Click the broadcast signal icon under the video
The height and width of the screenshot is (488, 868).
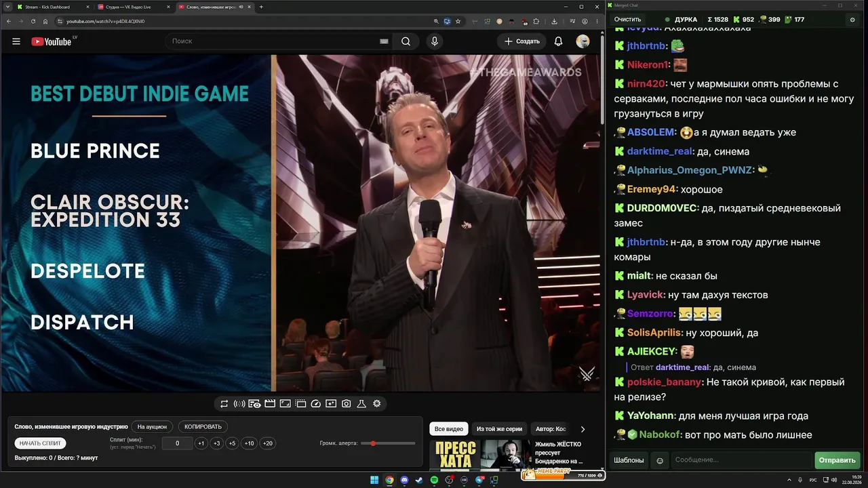[239, 404]
